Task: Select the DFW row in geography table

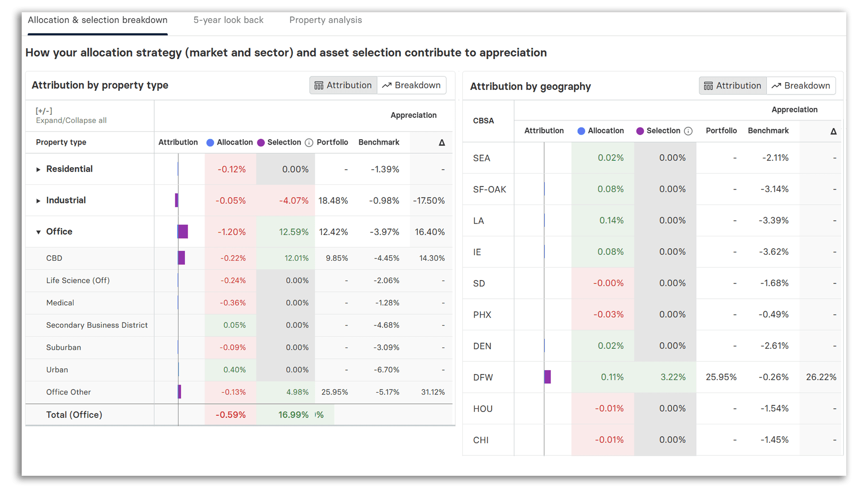Action: (x=483, y=377)
